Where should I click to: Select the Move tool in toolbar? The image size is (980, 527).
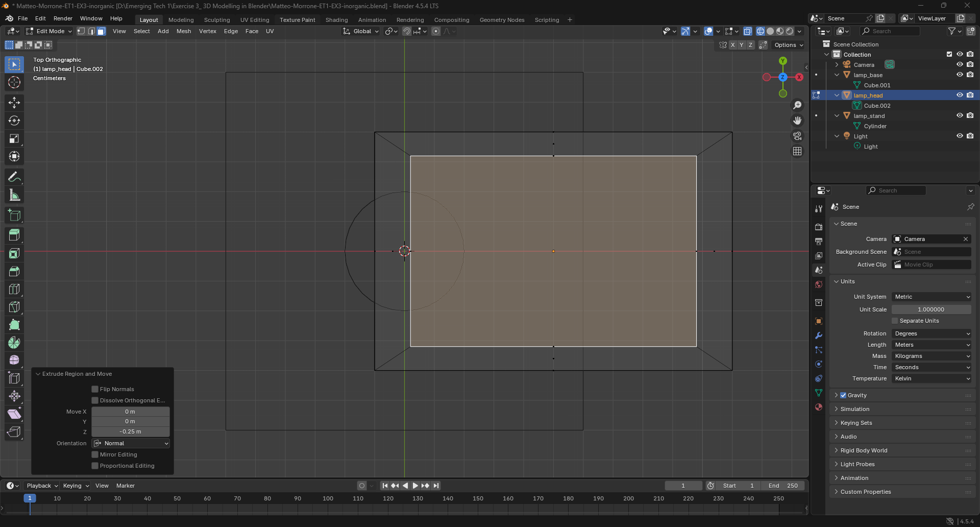pos(14,103)
